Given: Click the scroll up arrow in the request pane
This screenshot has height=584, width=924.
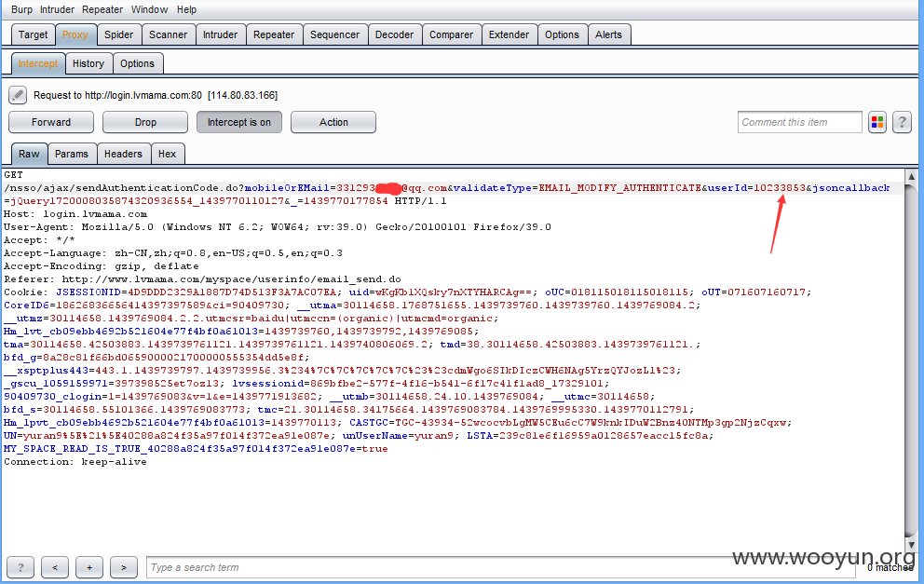Looking at the screenshot, I should pos(911,176).
